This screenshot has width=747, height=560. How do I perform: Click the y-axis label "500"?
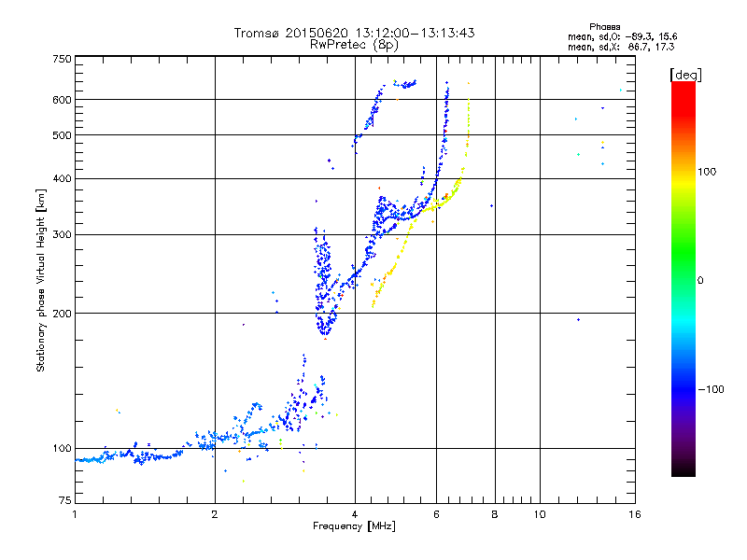point(62,135)
